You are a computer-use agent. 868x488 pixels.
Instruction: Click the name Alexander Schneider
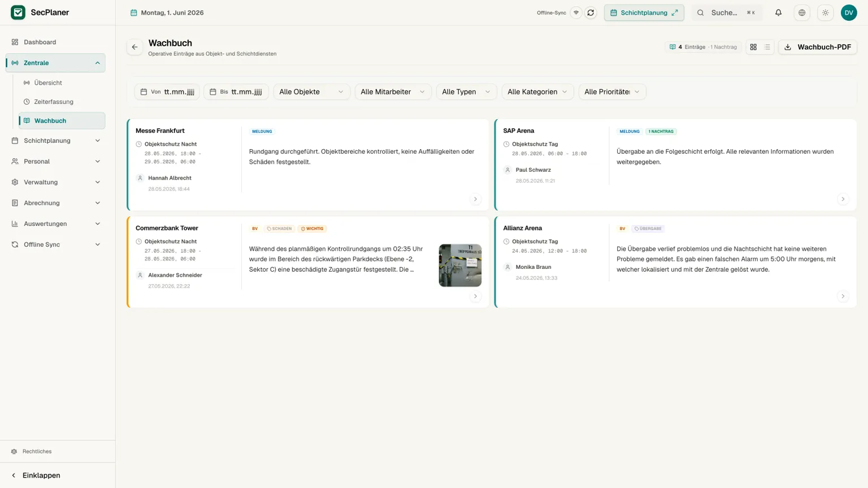(175, 275)
